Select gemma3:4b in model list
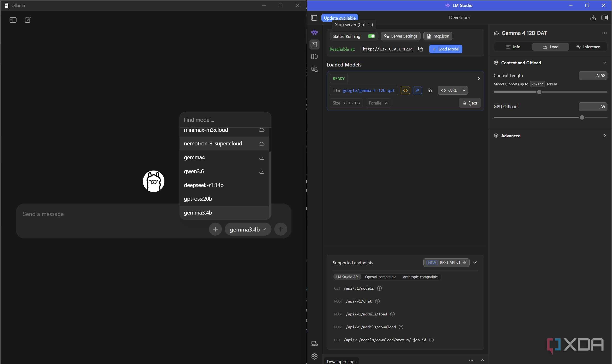The width and height of the screenshot is (612, 364). (224, 213)
